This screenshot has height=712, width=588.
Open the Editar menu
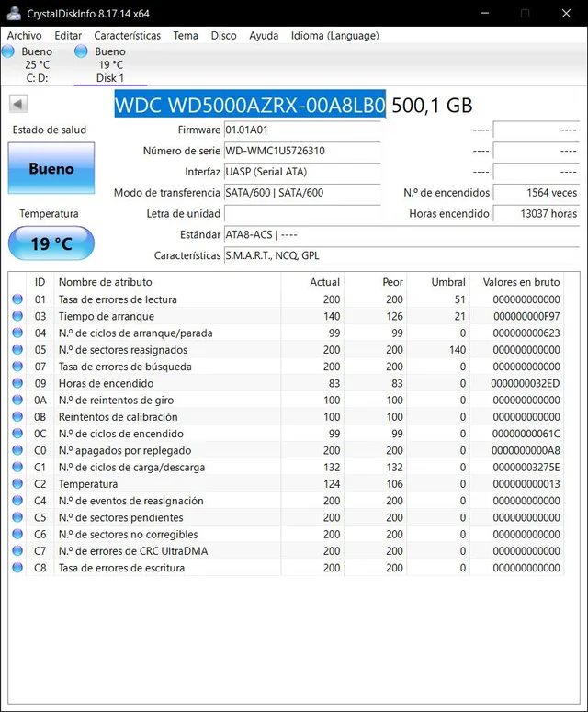click(x=68, y=36)
